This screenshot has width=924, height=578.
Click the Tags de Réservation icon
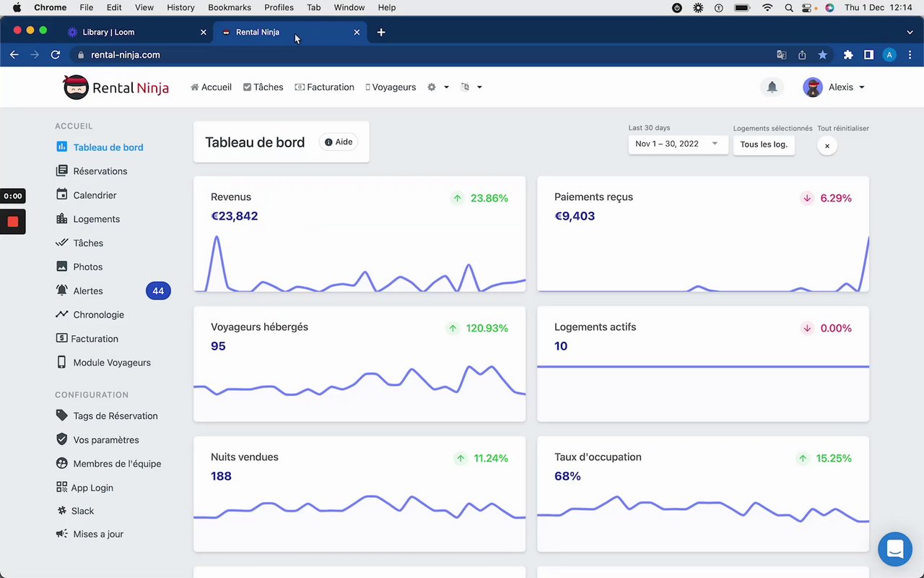point(62,415)
